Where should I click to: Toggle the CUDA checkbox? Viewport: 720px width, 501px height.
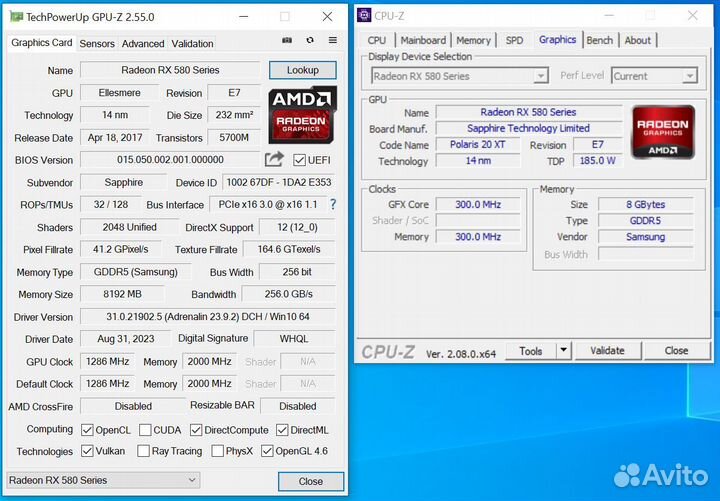coord(145,430)
